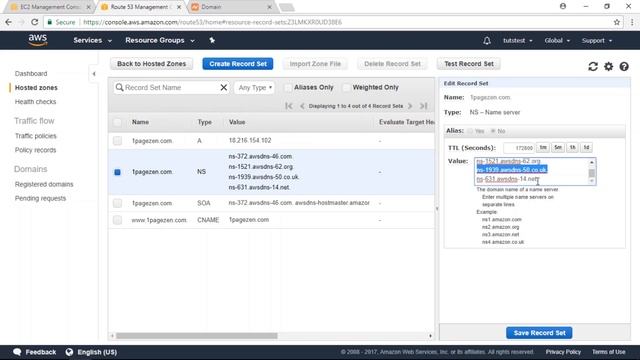The height and width of the screenshot is (360, 640).
Task: Click Test Record Set button
Action: (469, 64)
